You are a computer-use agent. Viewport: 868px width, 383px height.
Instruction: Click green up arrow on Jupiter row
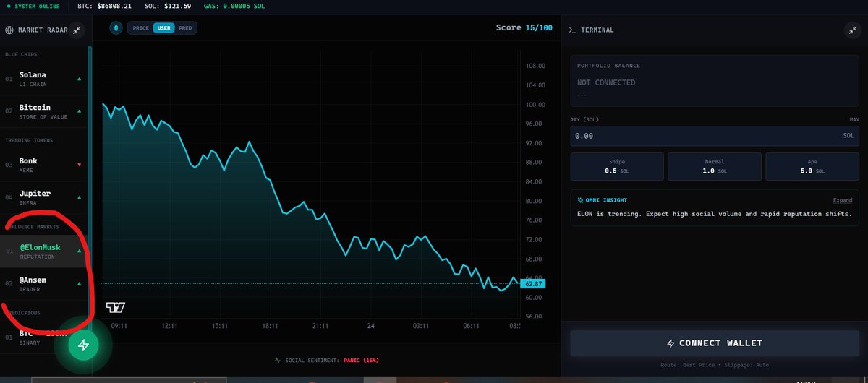coord(80,197)
